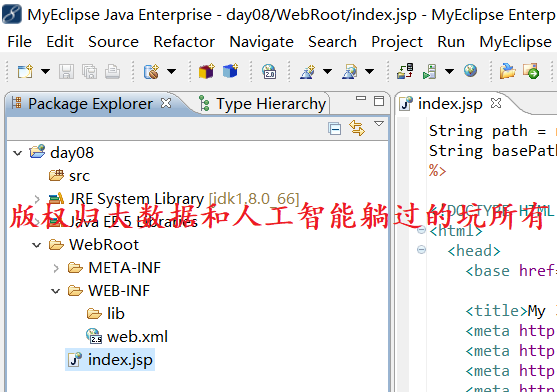The height and width of the screenshot is (392, 557).
Task: Click the yellow-purple new package box icon
Action: [x=206, y=71]
